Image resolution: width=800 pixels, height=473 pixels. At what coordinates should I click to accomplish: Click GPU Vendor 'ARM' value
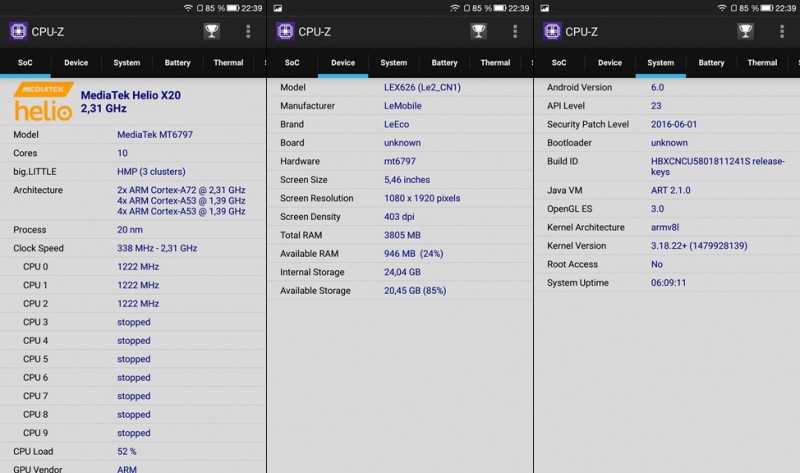point(127,468)
